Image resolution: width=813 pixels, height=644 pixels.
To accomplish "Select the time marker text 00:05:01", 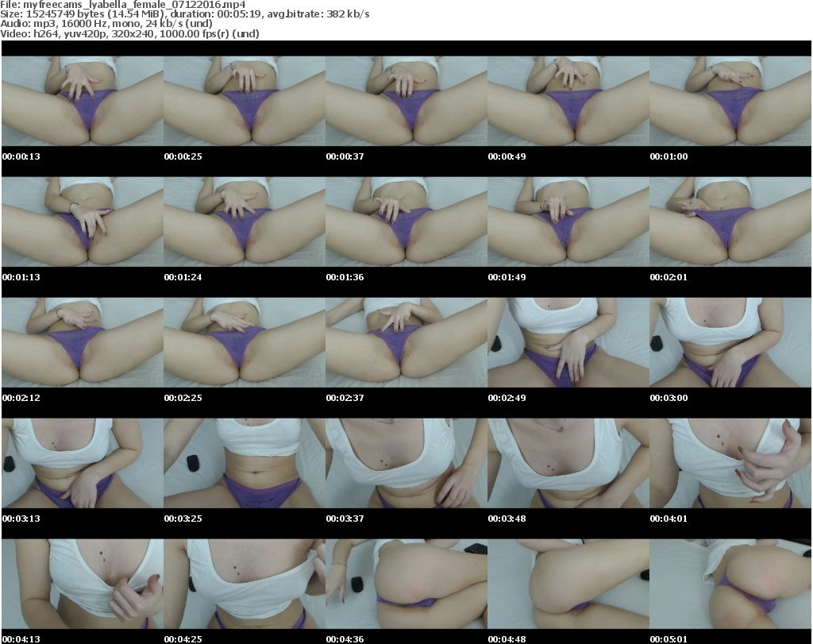I will click(x=669, y=639).
